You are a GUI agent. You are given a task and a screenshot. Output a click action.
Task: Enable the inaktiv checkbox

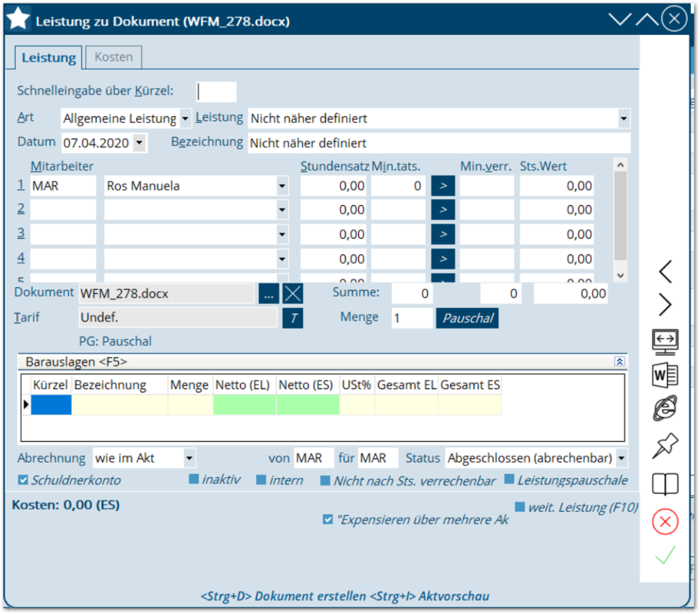pos(194,480)
